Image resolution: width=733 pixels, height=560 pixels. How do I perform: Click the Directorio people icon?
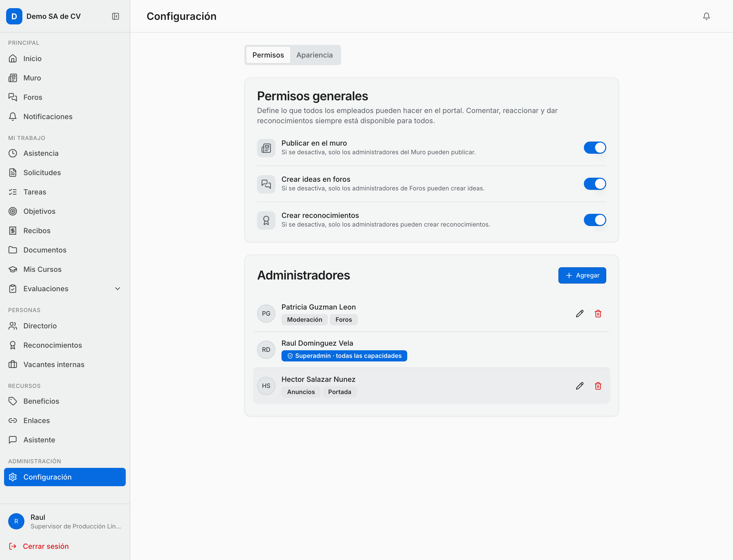click(13, 326)
